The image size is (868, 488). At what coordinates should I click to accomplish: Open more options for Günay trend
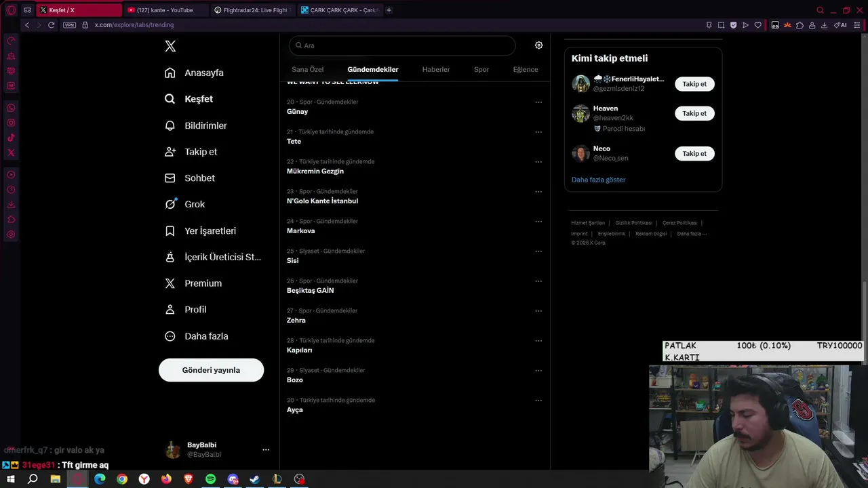538,102
